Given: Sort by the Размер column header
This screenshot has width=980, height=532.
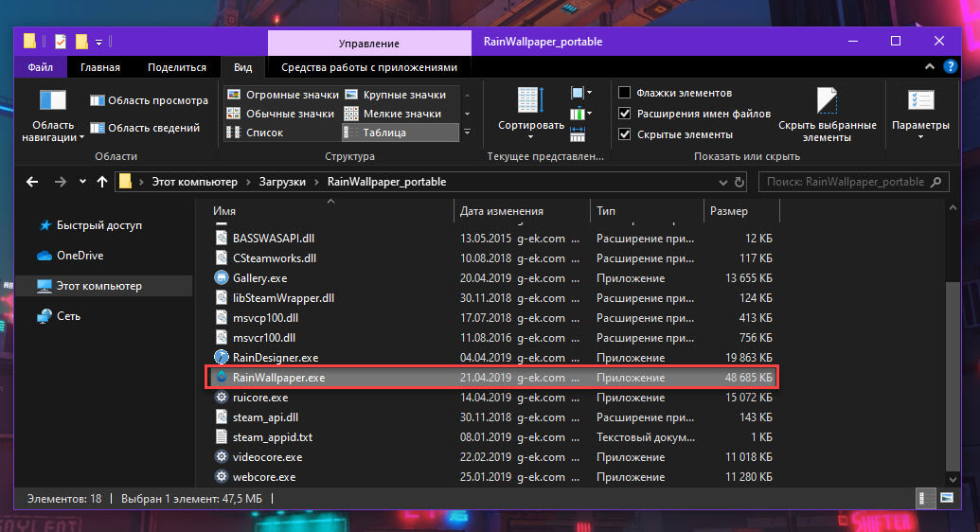Looking at the screenshot, I should (x=729, y=211).
